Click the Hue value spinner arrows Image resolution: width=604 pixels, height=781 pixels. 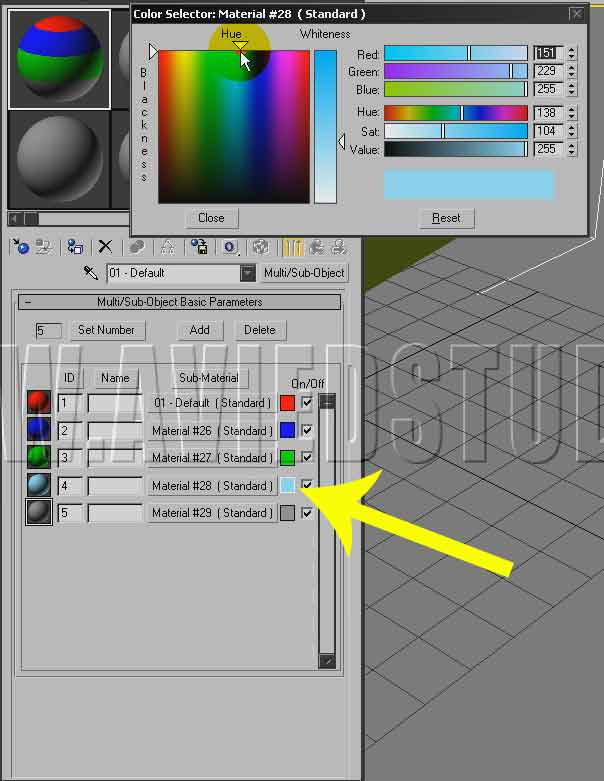coord(572,113)
